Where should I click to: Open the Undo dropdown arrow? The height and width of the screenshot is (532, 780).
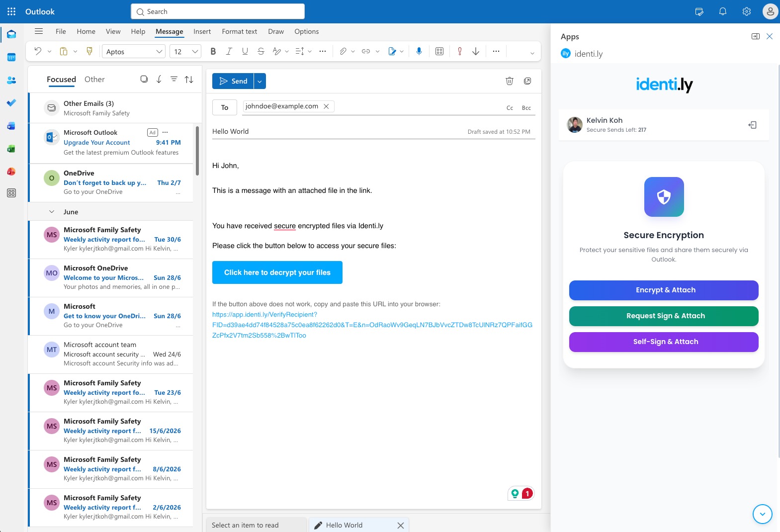[x=49, y=51]
